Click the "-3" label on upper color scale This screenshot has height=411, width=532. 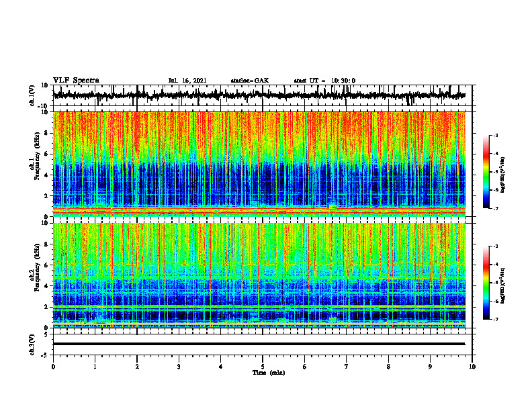click(496, 135)
